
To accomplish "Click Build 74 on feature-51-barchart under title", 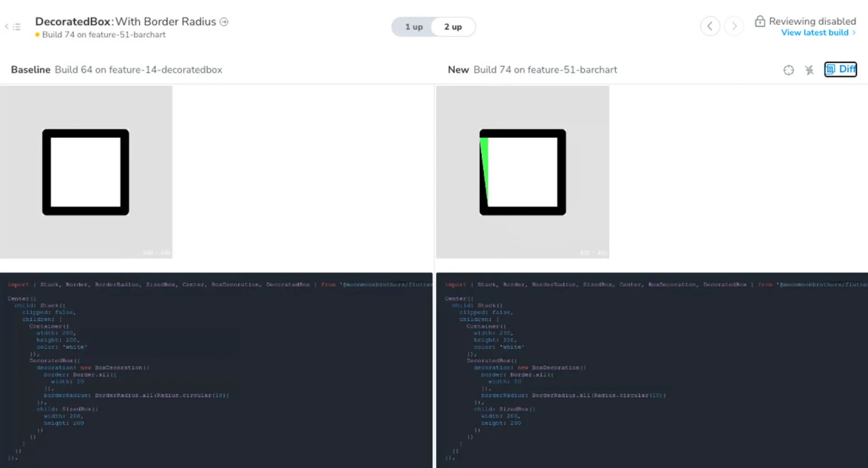I will point(104,35).
